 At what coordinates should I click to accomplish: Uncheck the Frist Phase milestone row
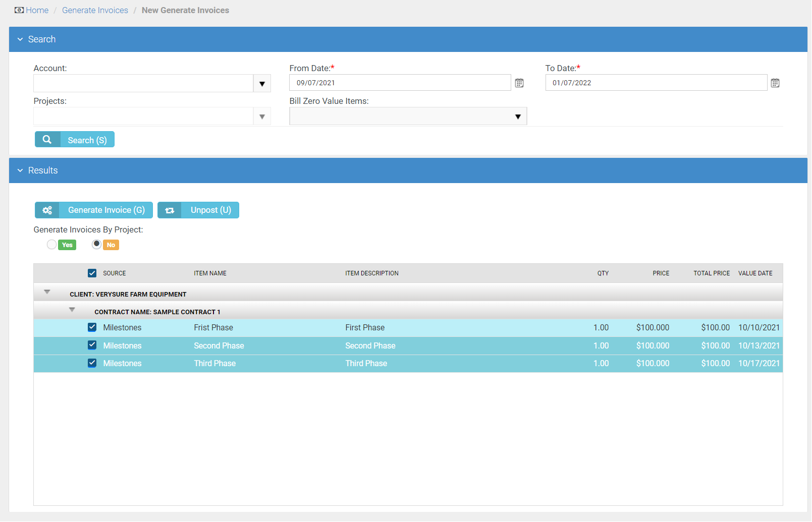click(92, 327)
